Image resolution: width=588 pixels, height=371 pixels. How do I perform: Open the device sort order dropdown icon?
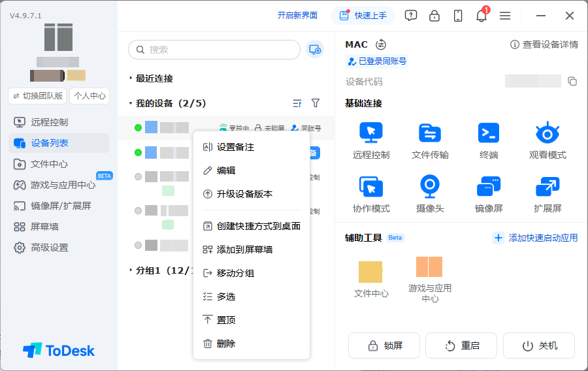click(x=297, y=103)
